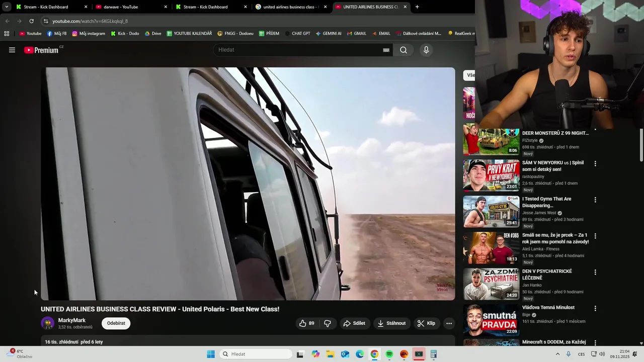This screenshot has height=362, width=644.
Task: Click the Aleš Lamka - Fitness channel name
Action: pyautogui.click(x=540, y=249)
